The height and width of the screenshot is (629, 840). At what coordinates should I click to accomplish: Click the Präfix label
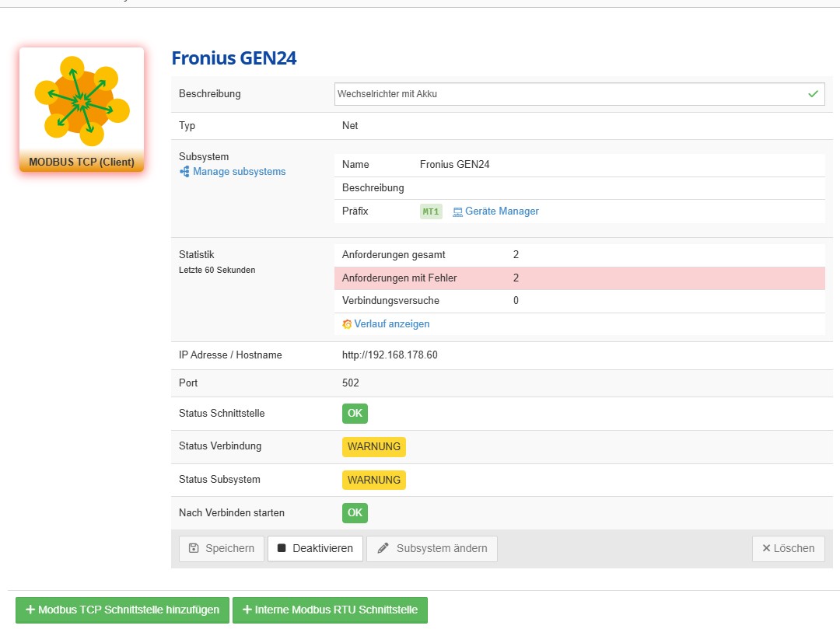[x=355, y=211]
